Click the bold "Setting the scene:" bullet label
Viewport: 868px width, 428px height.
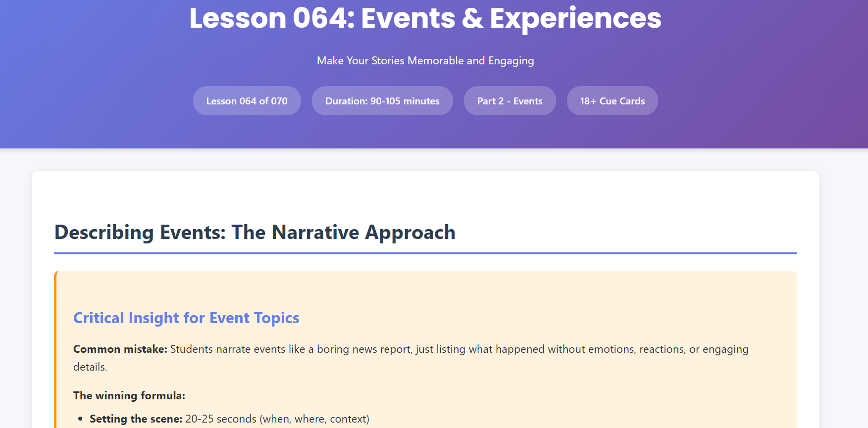136,419
